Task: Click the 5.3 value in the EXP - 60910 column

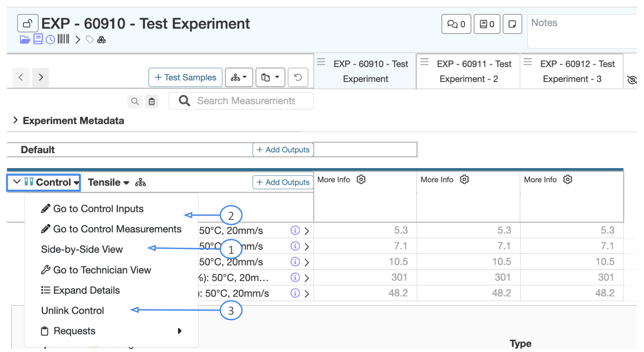Action: tap(401, 230)
